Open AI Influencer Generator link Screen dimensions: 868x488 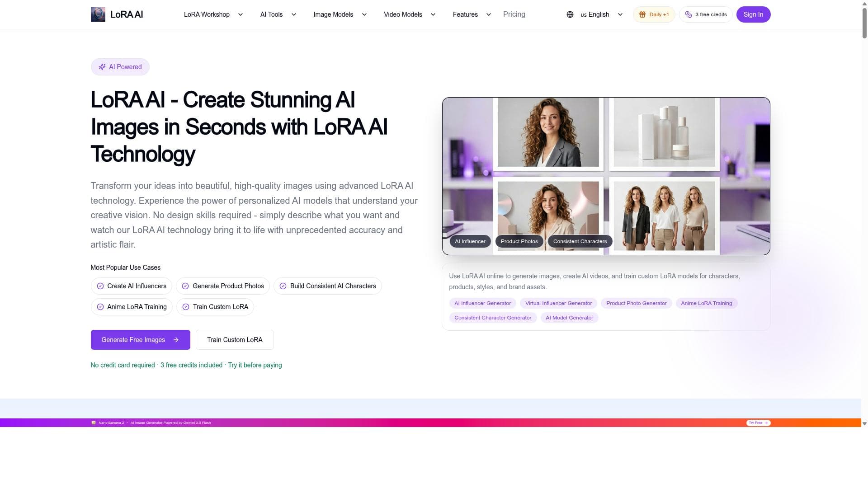(x=482, y=303)
